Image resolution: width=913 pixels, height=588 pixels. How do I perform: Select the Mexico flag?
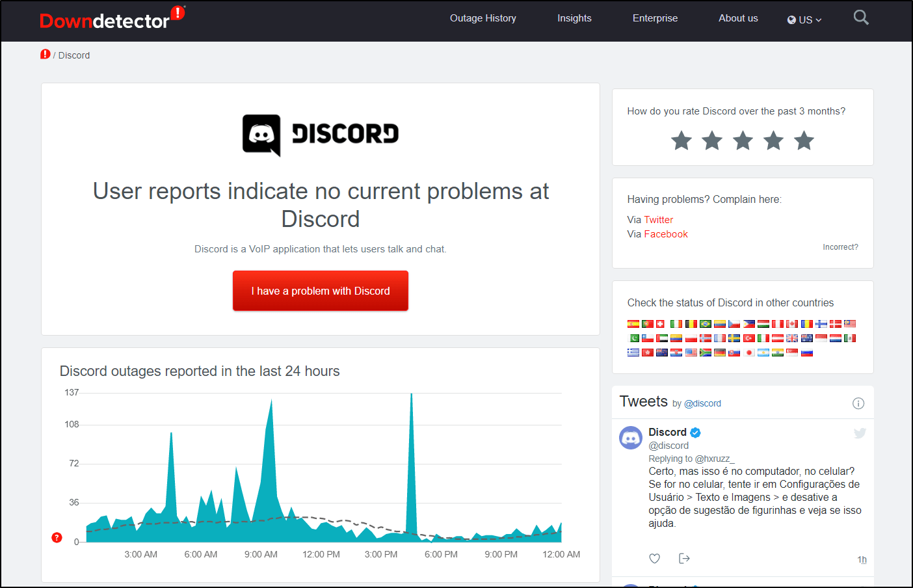pos(850,338)
